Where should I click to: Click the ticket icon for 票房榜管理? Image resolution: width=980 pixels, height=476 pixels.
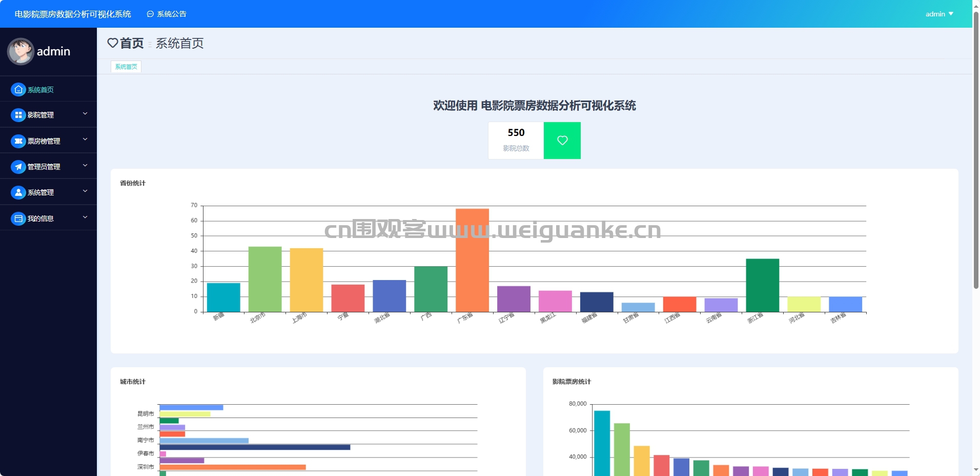point(18,141)
